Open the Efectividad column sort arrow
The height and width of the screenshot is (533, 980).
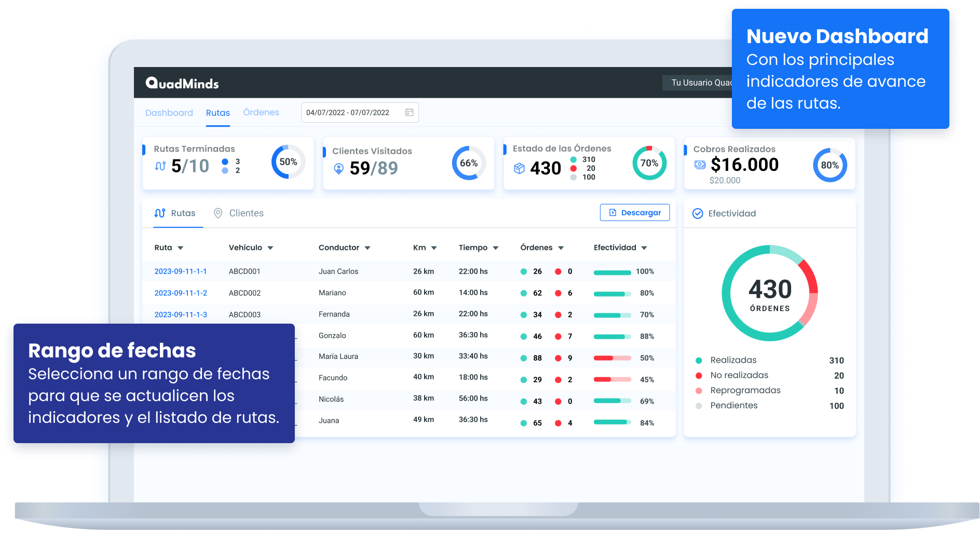[x=644, y=248]
